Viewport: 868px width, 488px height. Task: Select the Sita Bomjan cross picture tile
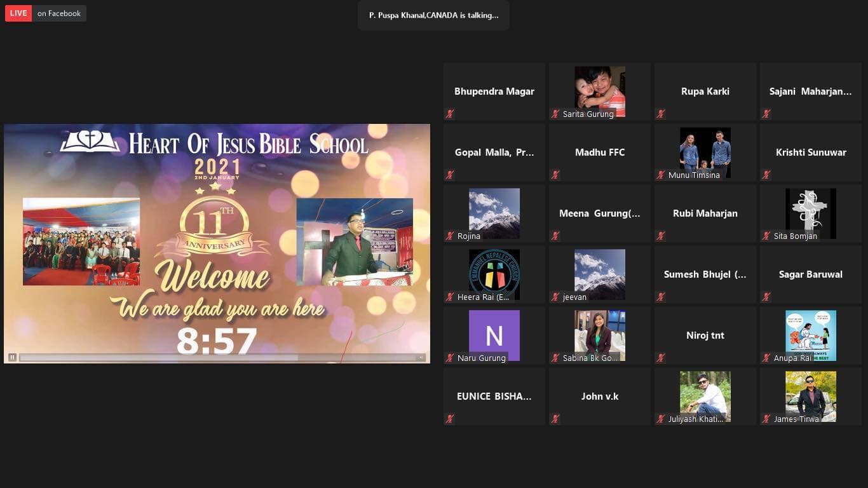[x=811, y=213]
